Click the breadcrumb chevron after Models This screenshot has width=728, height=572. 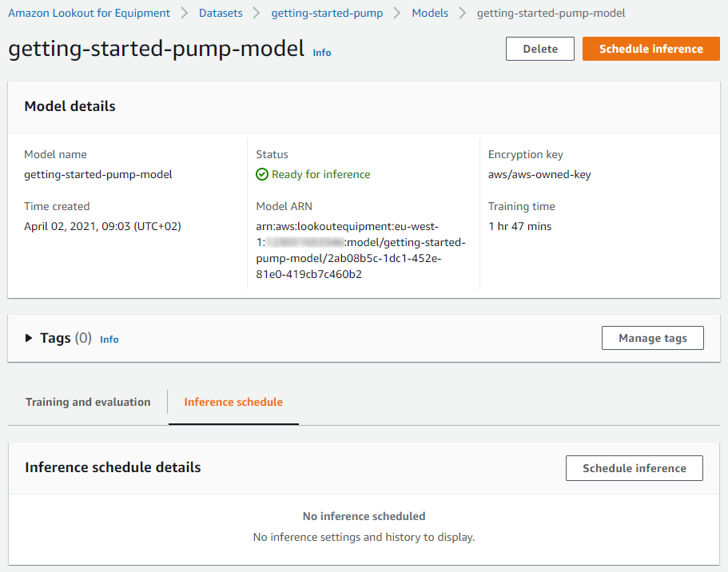[462, 13]
